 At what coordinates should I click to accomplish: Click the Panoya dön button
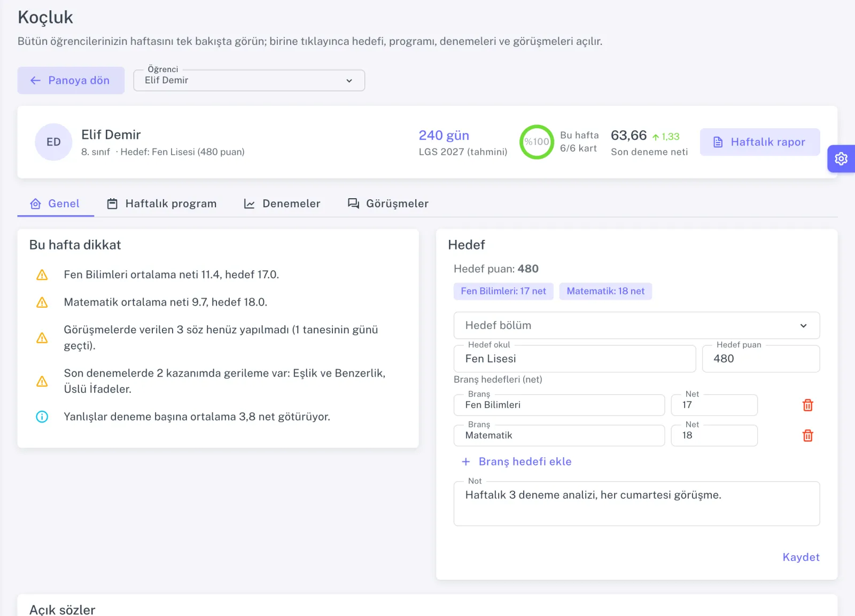click(x=71, y=80)
